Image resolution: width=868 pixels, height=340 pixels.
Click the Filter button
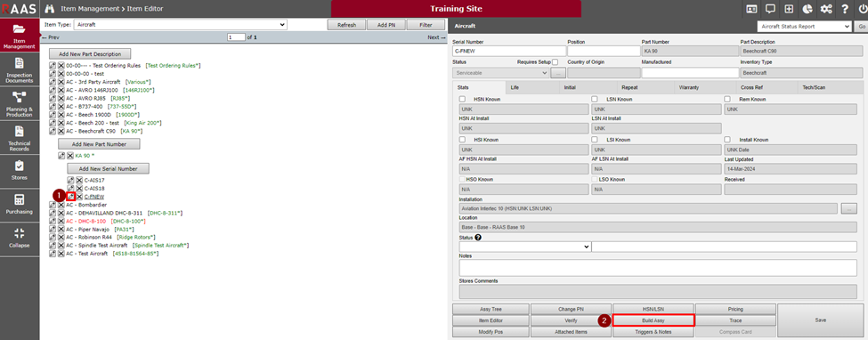(426, 25)
